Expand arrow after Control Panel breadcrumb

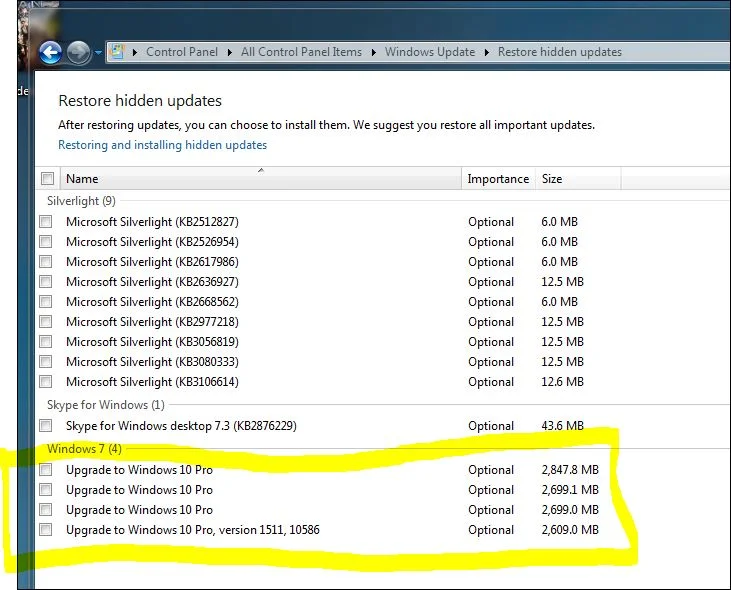[x=229, y=52]
